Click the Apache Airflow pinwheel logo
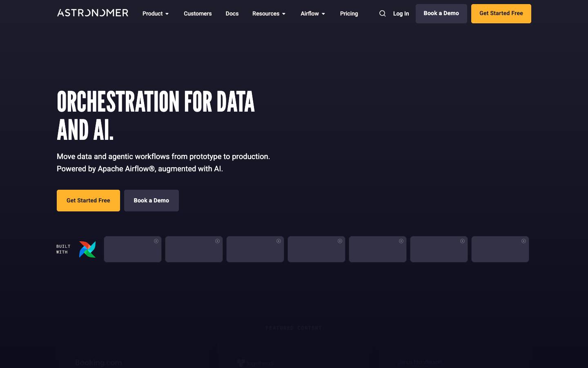Image resolution: width=588 pixels, height=368 pixels. (x=87, y=249)
